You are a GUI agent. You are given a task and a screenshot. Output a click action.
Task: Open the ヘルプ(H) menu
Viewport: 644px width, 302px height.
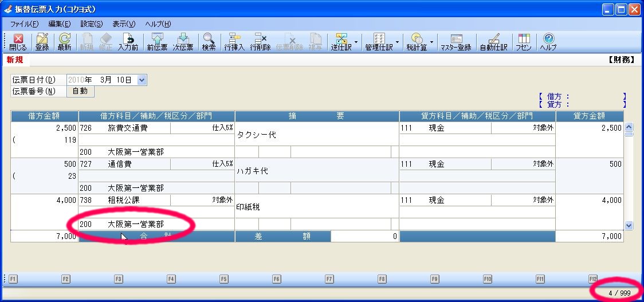pyautogui.click(x=158, y=24)
